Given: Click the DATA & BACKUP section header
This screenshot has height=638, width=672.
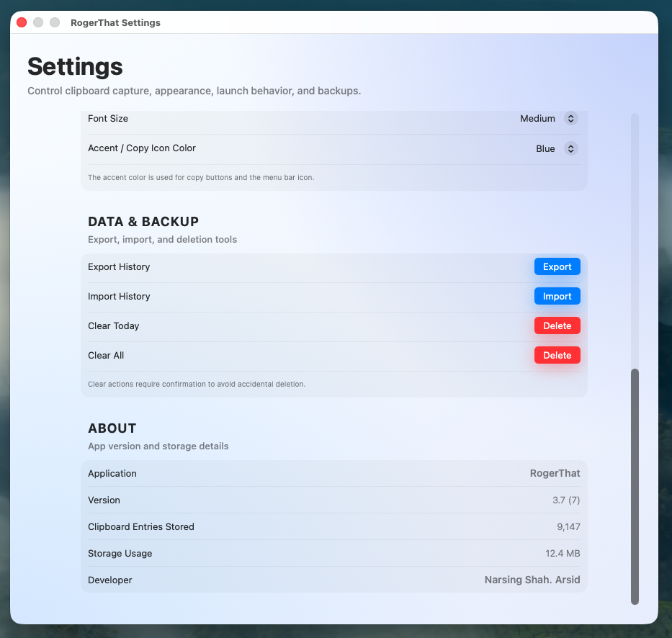Looking at the screenshot, I should coord(143,222).
